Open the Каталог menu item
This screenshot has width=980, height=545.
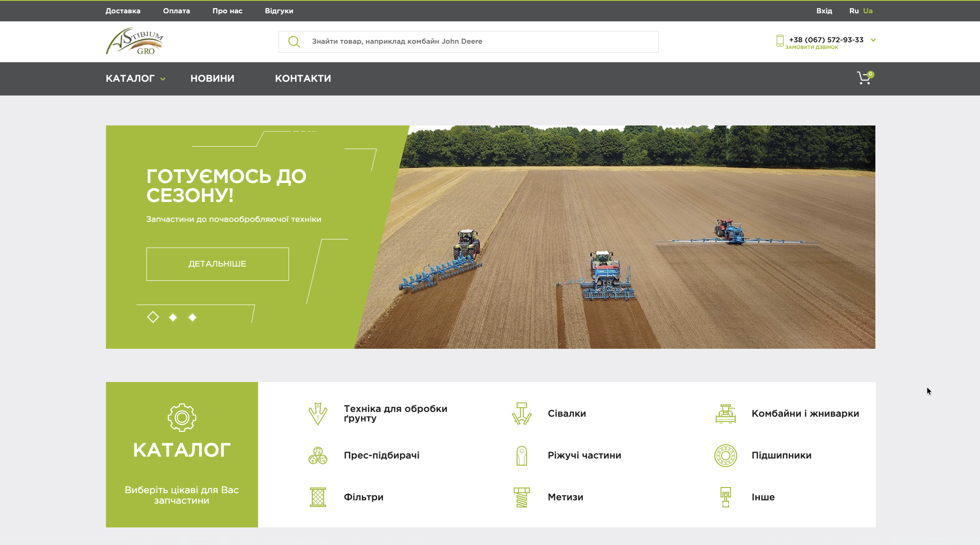(x=130, y=78)
